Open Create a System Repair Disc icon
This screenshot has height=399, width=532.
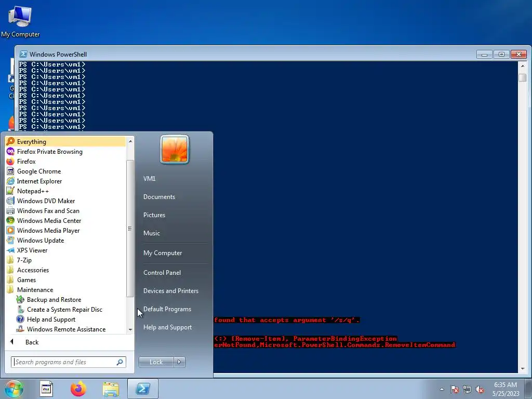20,309
